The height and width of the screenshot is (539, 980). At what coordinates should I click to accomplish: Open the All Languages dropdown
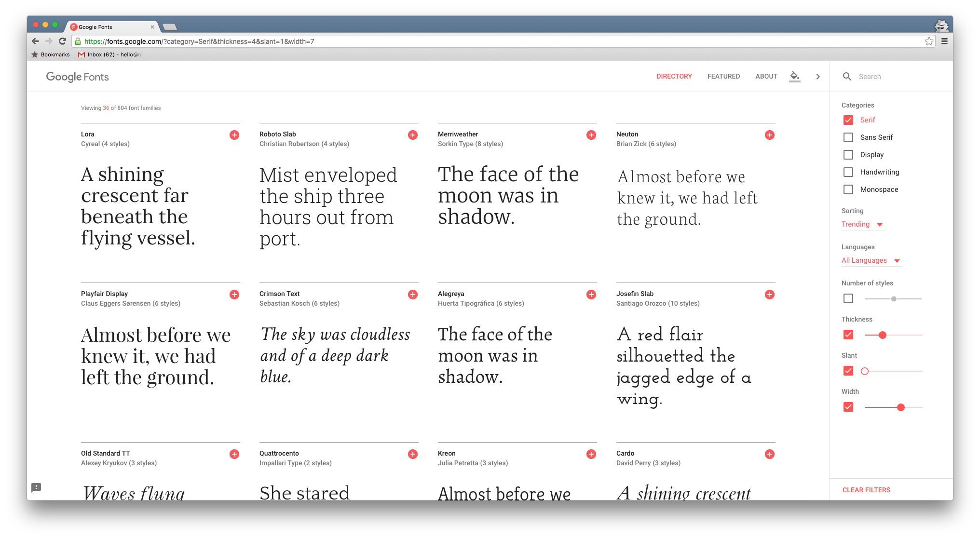(871, 260)
